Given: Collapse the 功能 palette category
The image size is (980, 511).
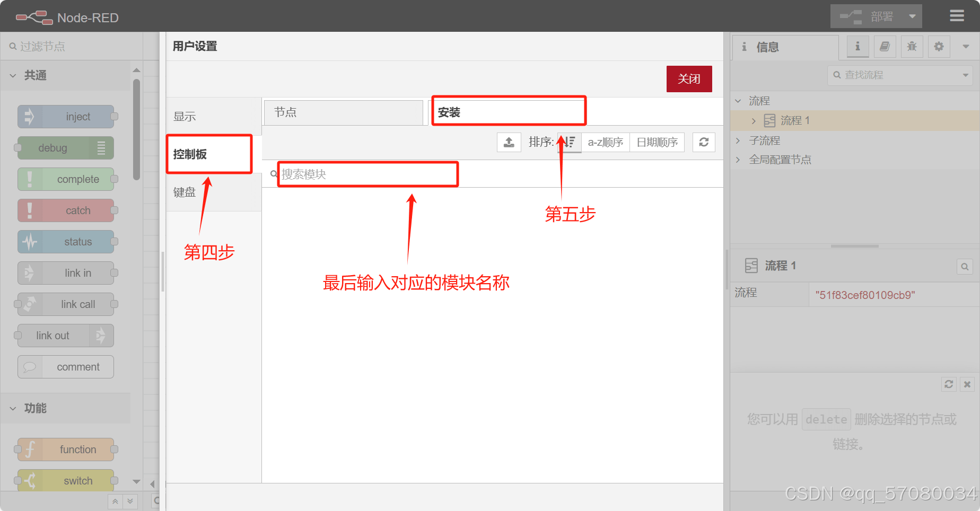Looking at the screenshot, I should 65,408.
